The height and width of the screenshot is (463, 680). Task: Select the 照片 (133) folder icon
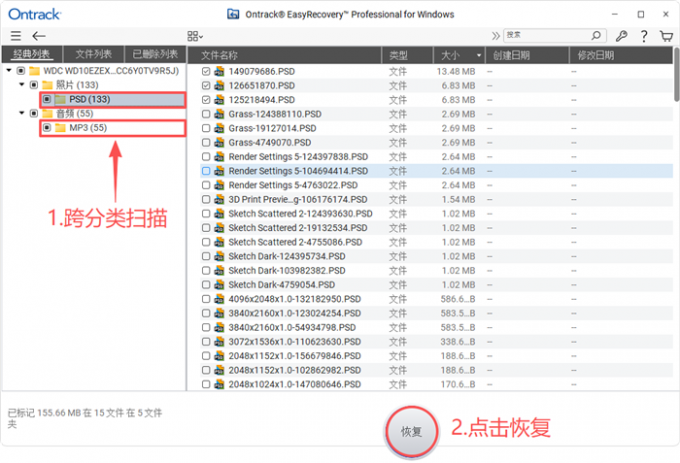point(47,85)
